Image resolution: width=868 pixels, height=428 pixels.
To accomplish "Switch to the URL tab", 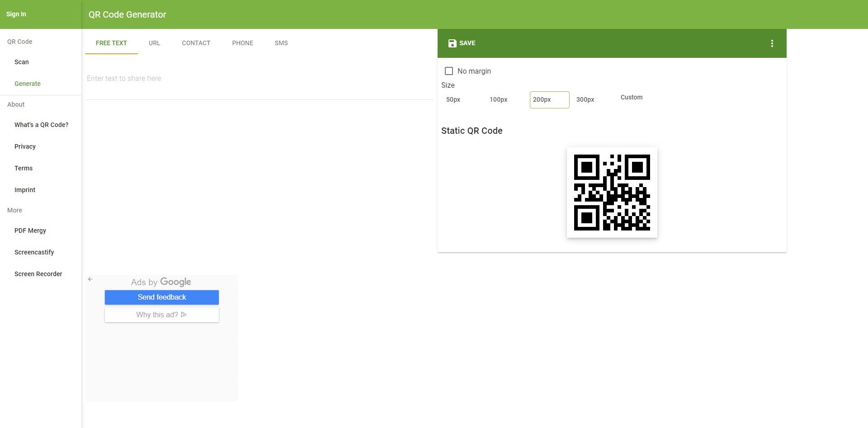I will click(x=154, y=43).
